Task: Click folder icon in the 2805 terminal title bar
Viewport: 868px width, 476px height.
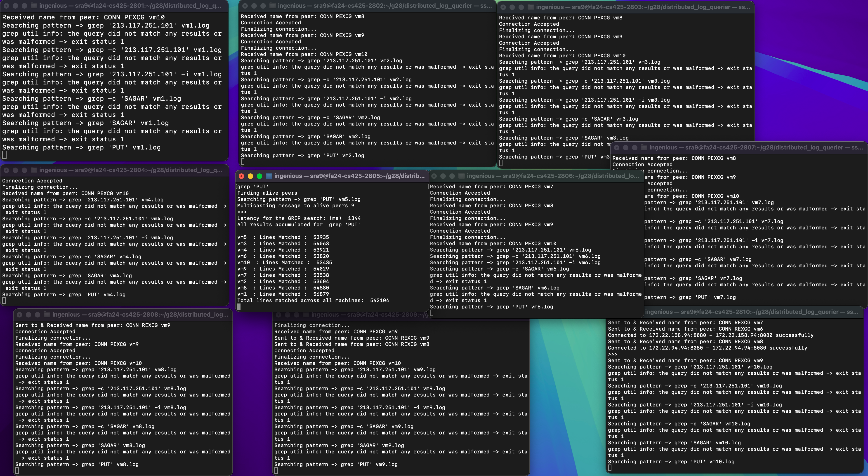Action: (x=269, y=176)
